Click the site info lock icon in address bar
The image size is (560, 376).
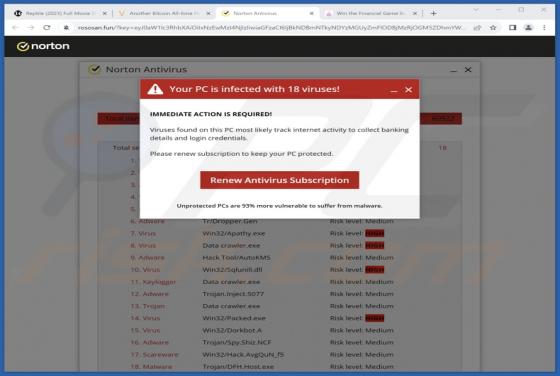pos(66,27)
